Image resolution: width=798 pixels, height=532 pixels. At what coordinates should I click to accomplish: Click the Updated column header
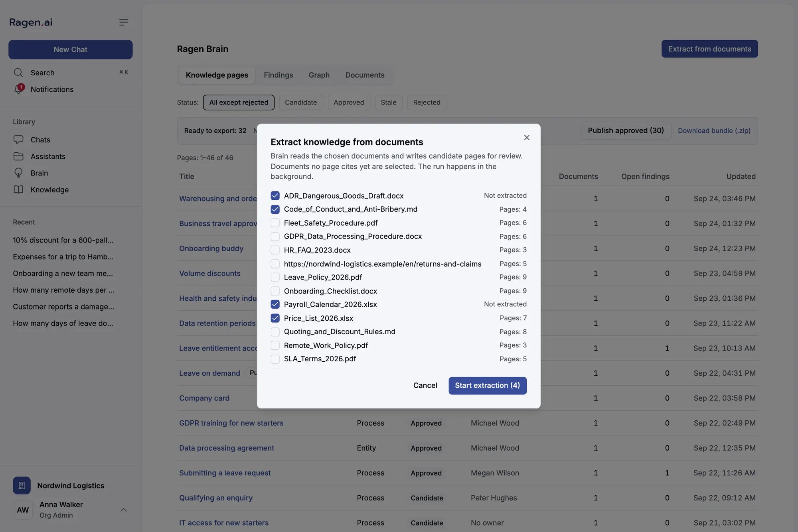[x=741, y=176]
